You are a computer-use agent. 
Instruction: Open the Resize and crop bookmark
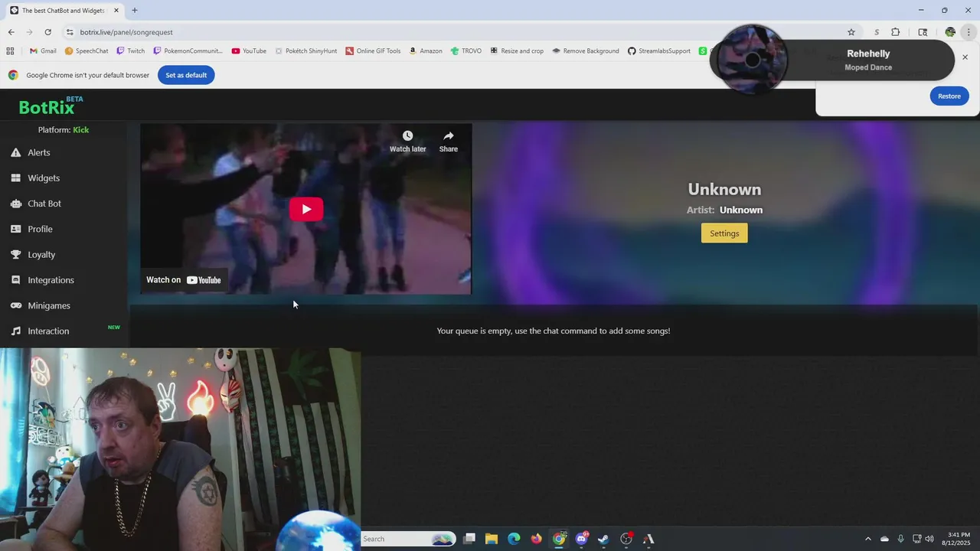[517, 51]
